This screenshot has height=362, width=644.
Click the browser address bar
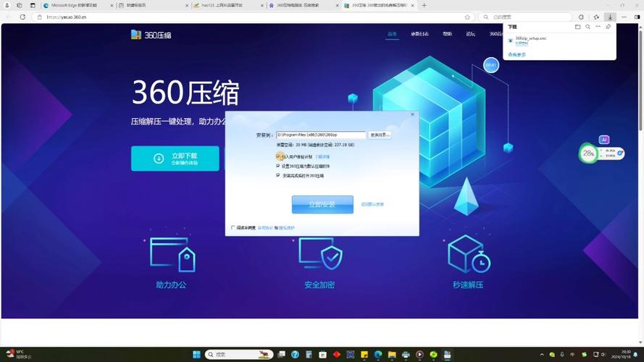point(254,17)
